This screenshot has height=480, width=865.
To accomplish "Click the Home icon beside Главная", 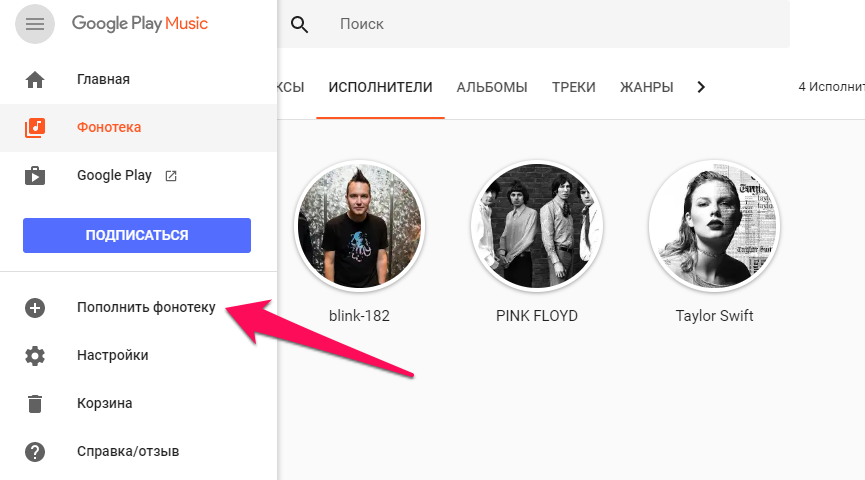I will 35,79.
